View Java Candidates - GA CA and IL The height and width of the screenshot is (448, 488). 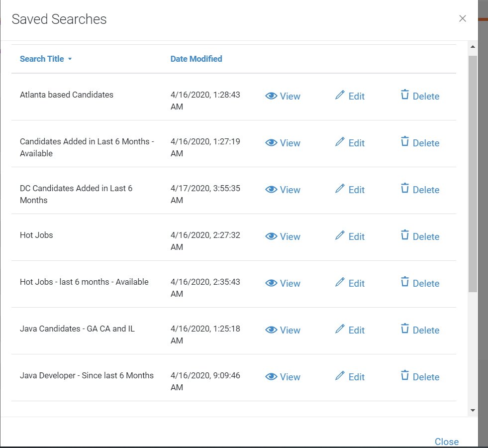pyautogui.click(x=283, y=330)
